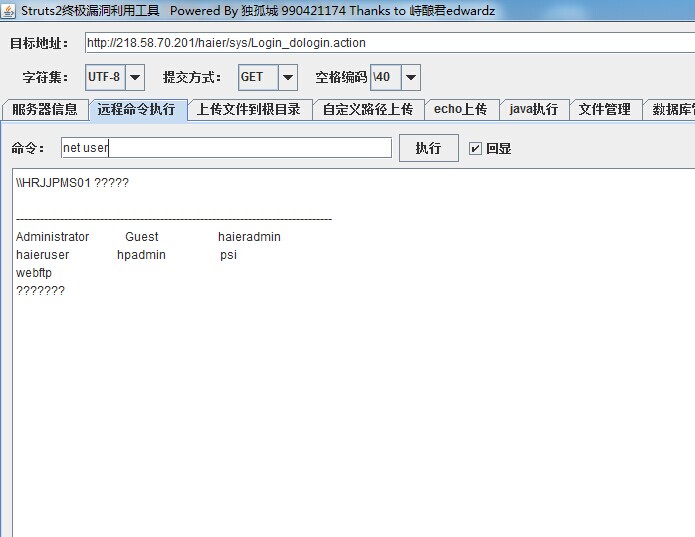This screenshot has width=695, height=537.
Task: Click the 字符集 label
Action: pos(45,78)
